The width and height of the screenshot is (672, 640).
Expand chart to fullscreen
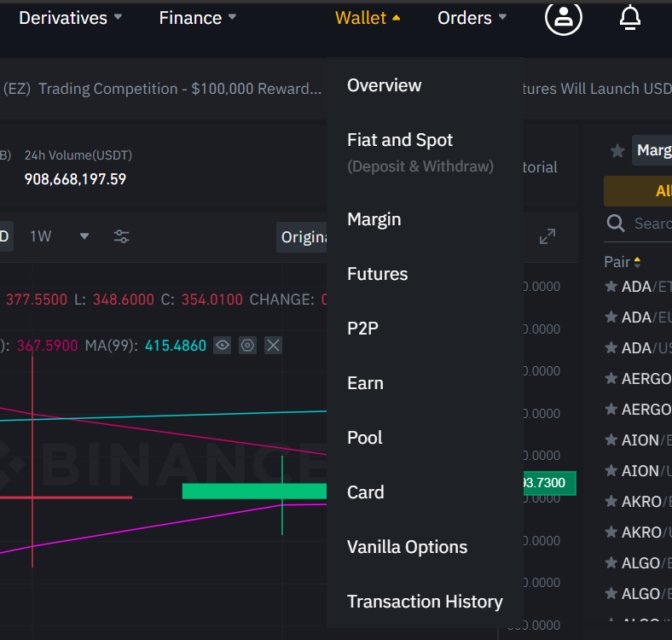(547, 236)
